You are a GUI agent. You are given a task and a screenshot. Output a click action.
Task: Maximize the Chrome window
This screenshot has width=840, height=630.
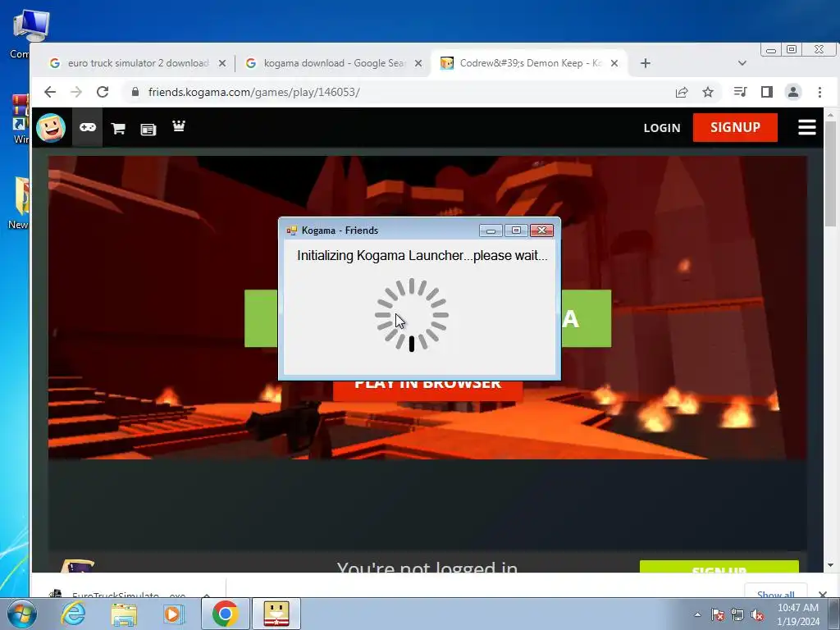(x=792, y=50)
